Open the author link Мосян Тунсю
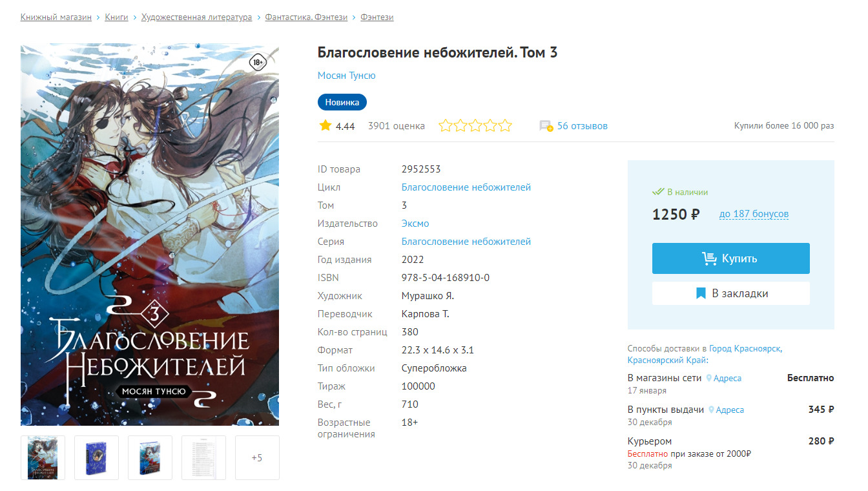 pyautogui.click(x=346, y=76)
